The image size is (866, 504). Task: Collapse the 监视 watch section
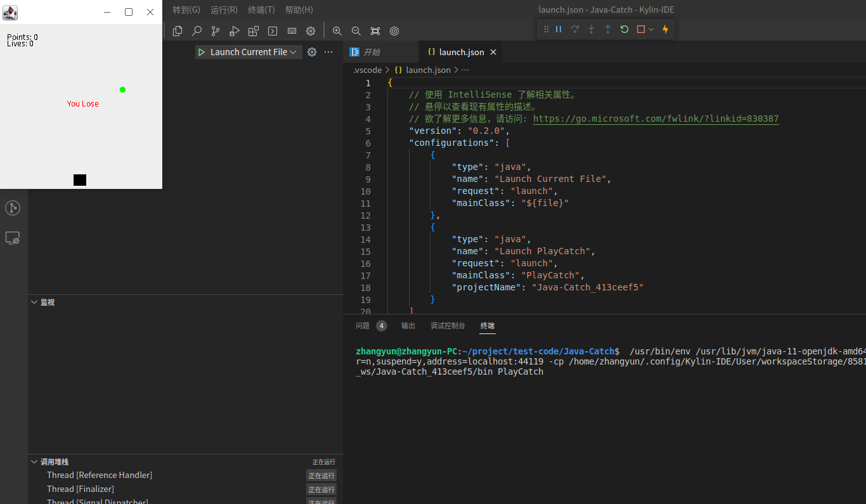[185, 302]
